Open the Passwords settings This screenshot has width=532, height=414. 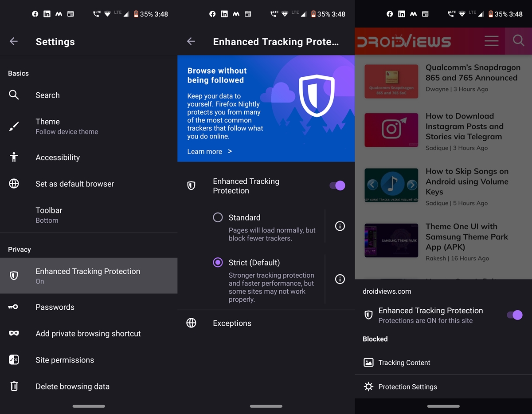[x=89, y=307]
